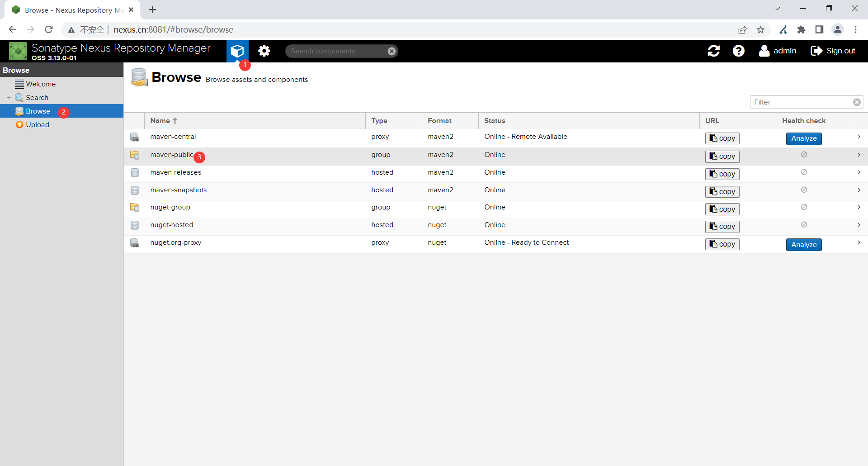
Task: Expand the maven-snapshots row chevron
Action: click(x=859, y=190)
